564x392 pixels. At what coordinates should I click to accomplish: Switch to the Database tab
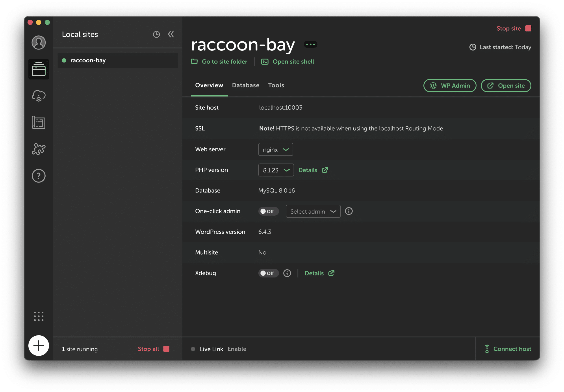(246, 85)
